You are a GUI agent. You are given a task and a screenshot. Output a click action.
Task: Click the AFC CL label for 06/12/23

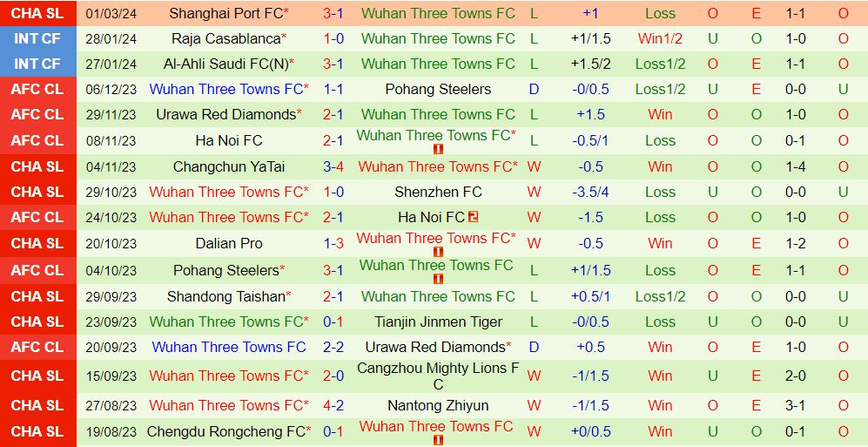point(37,89)
